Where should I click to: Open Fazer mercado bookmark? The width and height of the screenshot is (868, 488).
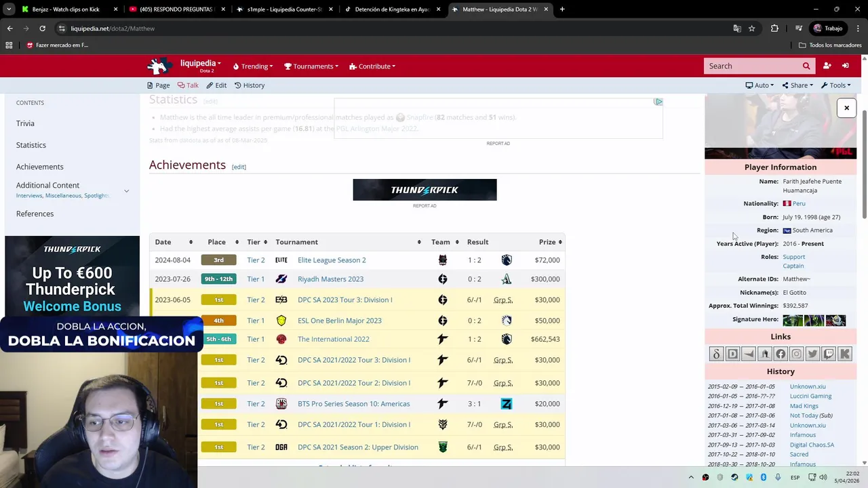click(x=58, y=45)
